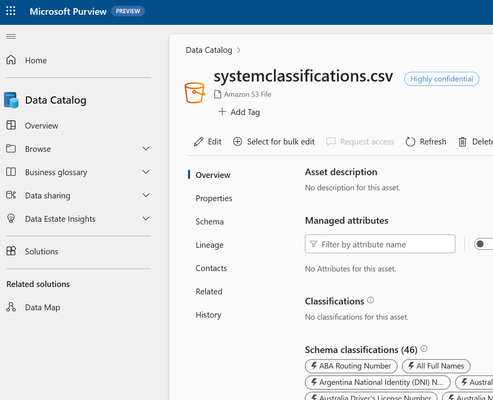
Task: Click the Request access chat icon
Action: [x=331, y=142]
